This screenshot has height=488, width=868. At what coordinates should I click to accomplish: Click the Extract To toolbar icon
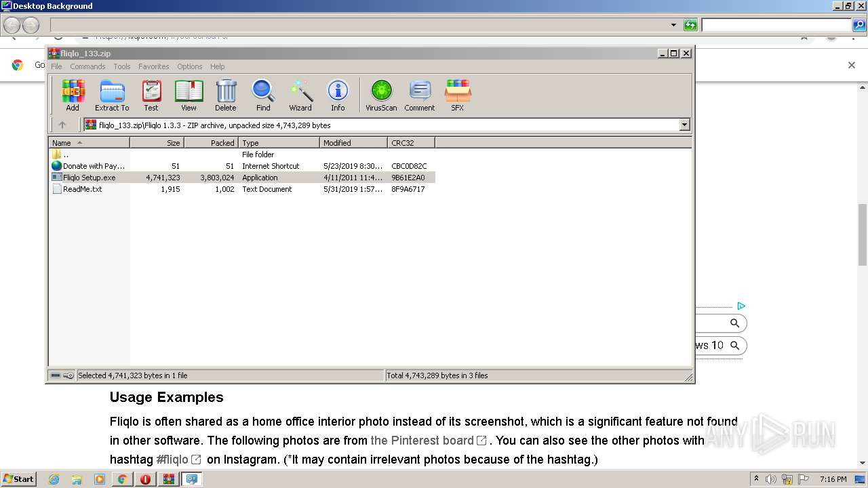point(112,95)
